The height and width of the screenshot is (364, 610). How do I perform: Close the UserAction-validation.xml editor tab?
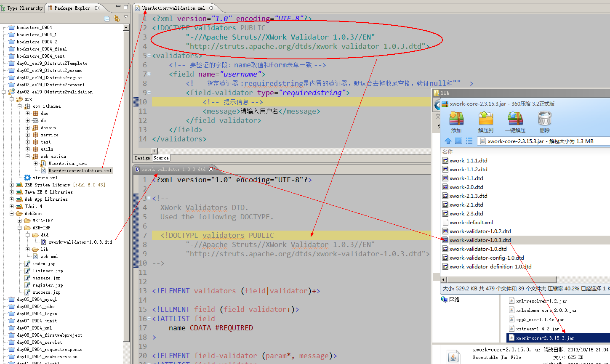tap(211, 8)
